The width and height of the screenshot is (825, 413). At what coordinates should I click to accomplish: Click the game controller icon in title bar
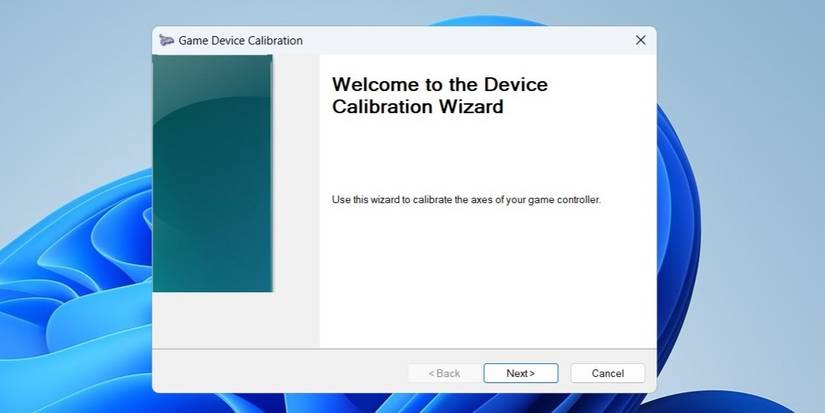point(166,40)
